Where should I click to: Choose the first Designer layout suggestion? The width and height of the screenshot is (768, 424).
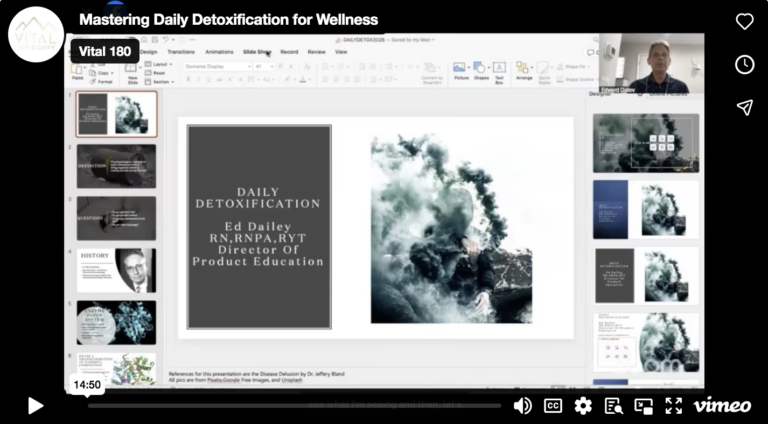646,143
